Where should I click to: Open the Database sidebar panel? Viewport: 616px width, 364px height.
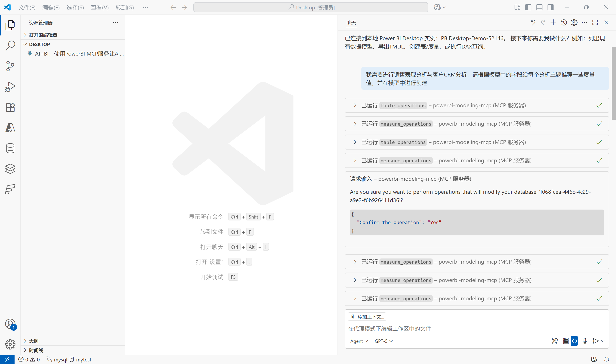coord(10,148)
